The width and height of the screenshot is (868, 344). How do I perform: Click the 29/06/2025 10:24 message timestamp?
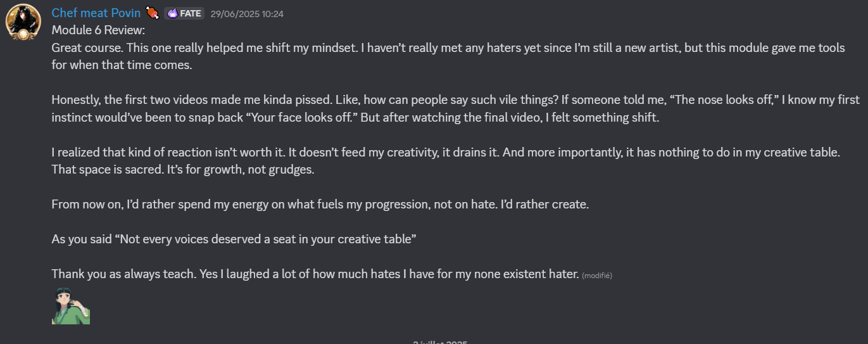pos(247,13)
